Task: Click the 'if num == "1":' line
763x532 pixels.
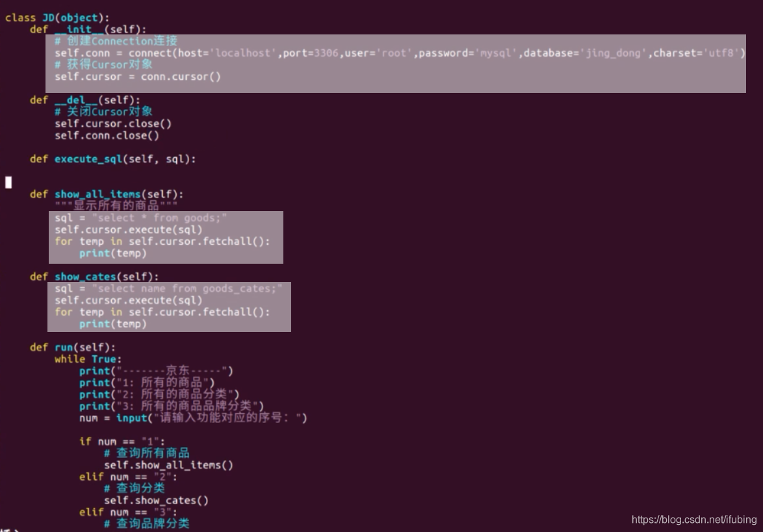Action: (122, 442)
